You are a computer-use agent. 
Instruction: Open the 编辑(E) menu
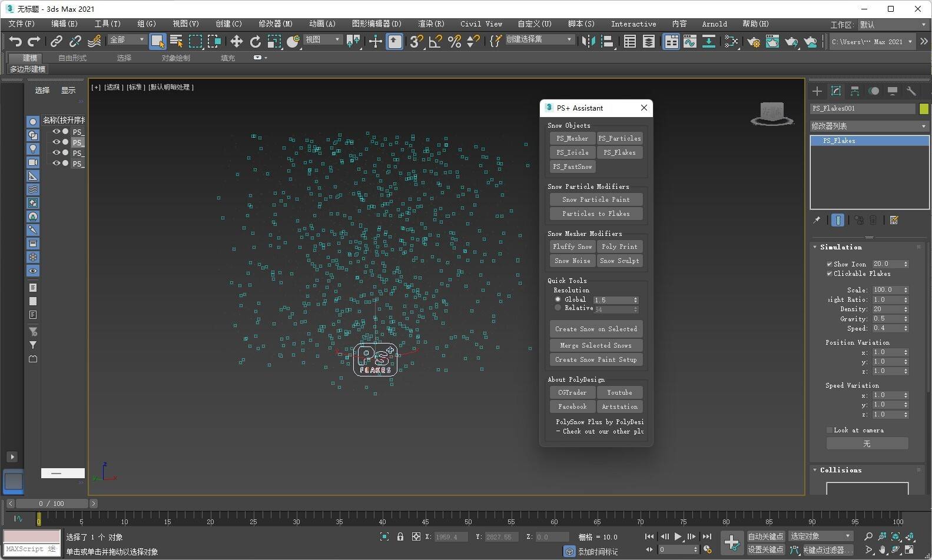coord(64,24)
